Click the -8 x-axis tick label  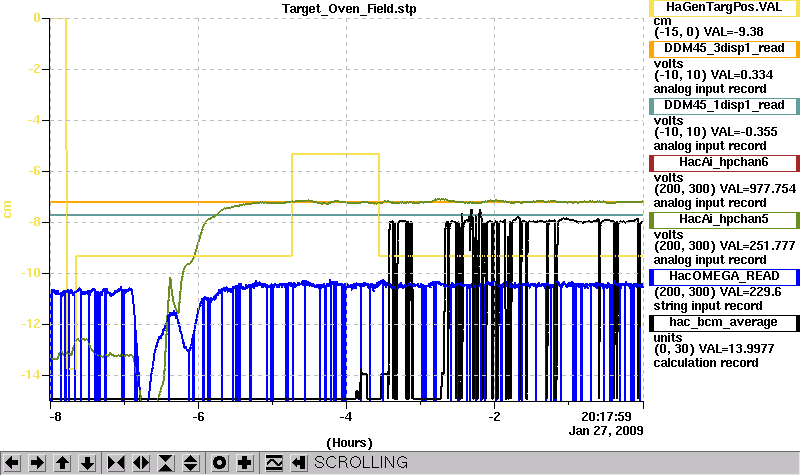(55, 417)
